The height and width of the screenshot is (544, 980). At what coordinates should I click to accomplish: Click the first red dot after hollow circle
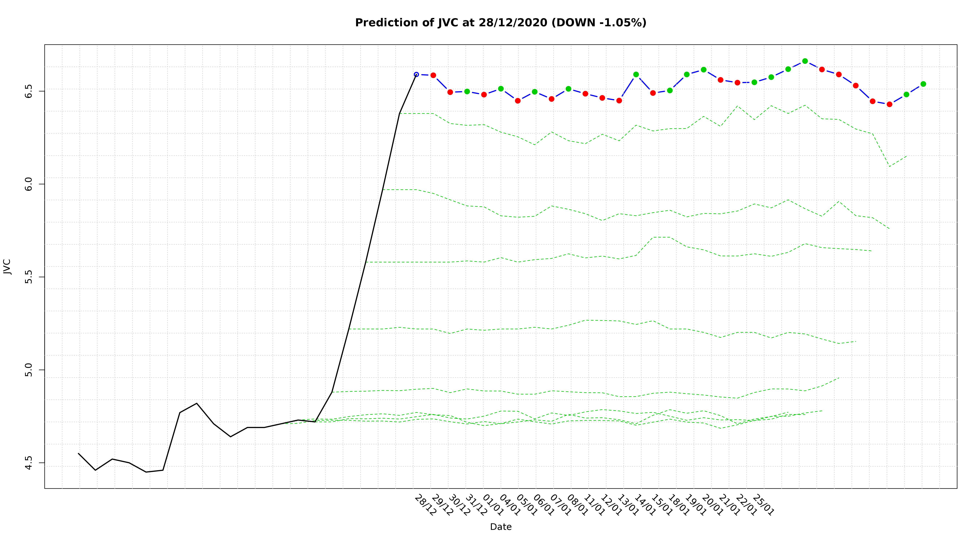(x=433, y=75)
